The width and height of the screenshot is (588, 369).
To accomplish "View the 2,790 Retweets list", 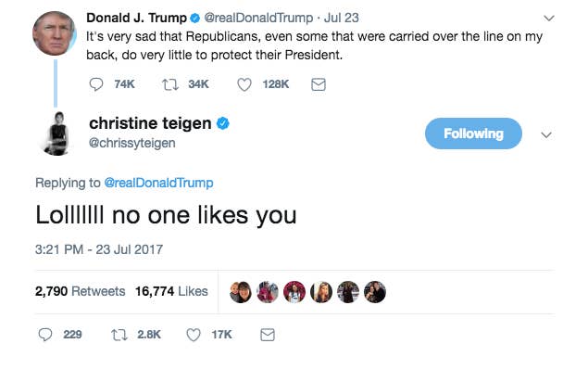I will (80, 291).
